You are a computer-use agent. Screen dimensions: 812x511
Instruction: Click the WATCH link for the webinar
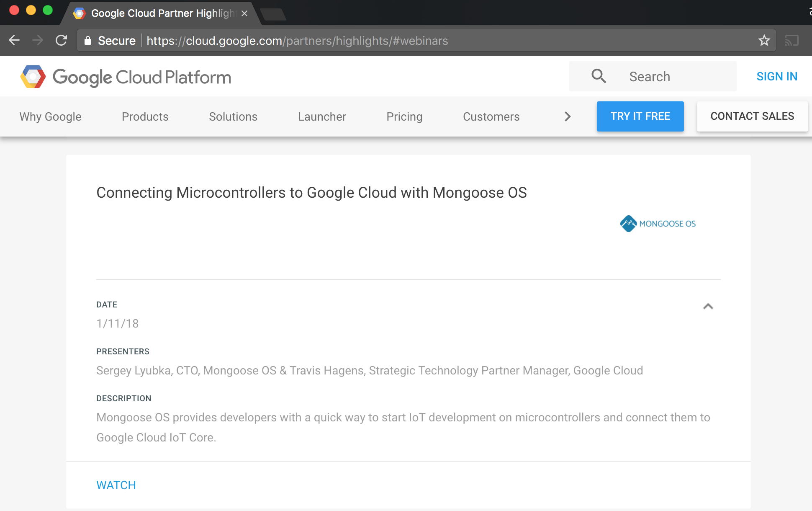[x=116, y=485]
